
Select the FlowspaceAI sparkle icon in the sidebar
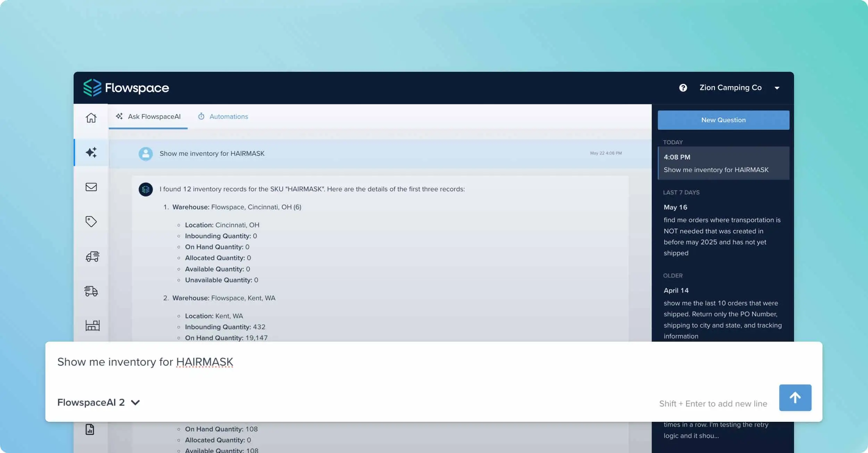91,152
